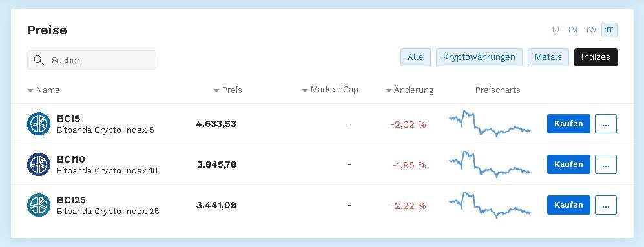Screen dimensions: 644x247
Task: Focus the Suchen search field
Action: pos(92,61)
